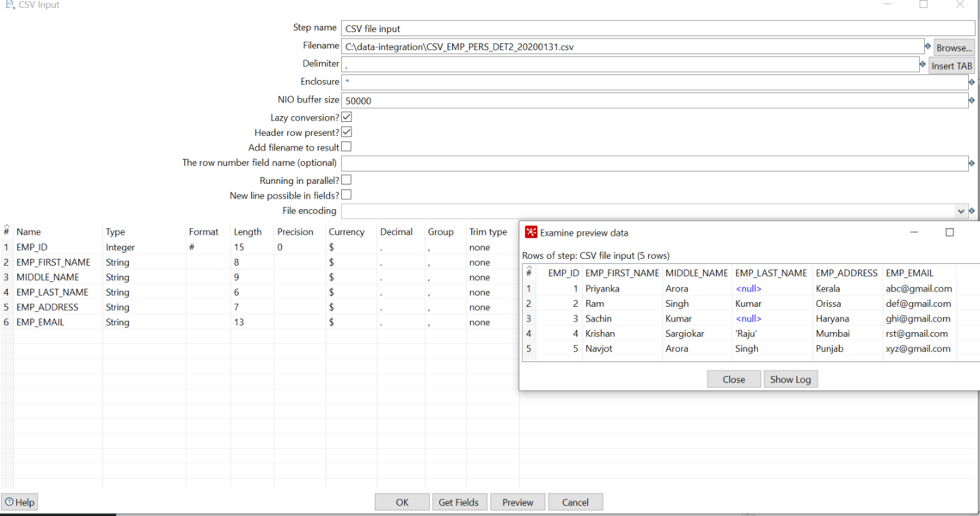Click the variable icon beside the row number field
The image size is (980, 516).
[971, 163]
